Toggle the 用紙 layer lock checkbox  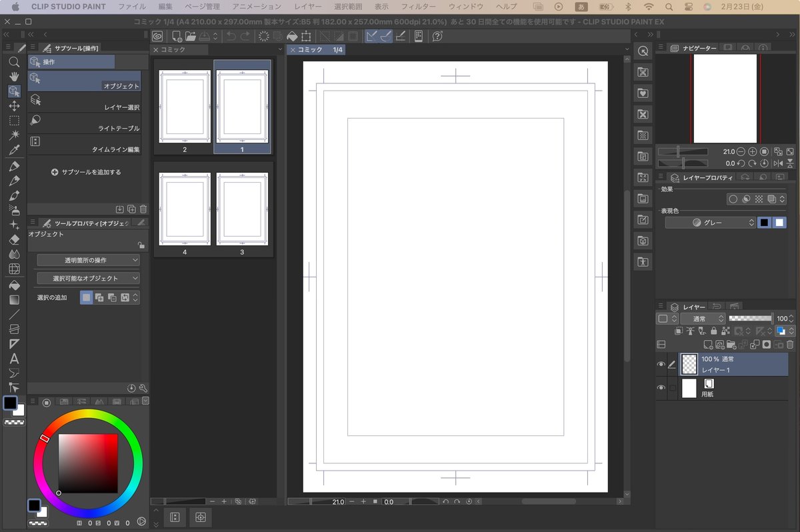pos(673,388)
